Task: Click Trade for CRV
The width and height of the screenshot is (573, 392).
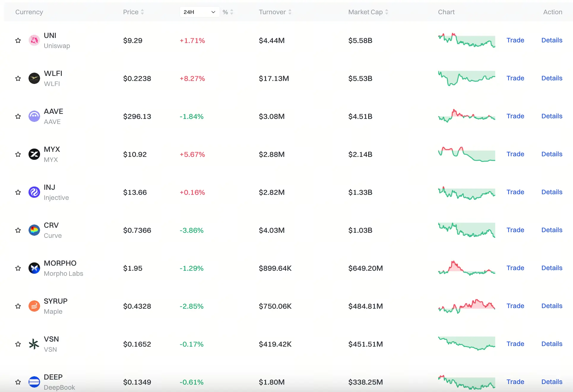Action: (515, 230)
